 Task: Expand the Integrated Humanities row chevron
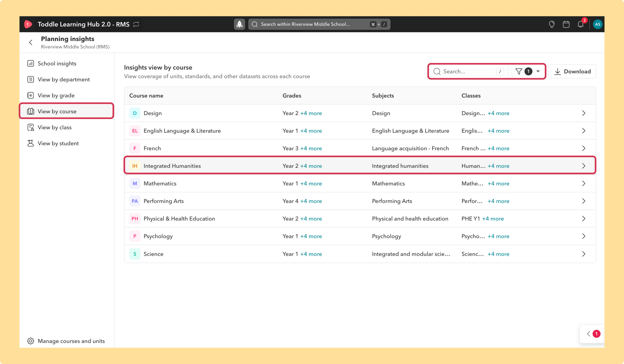[584, 166]
